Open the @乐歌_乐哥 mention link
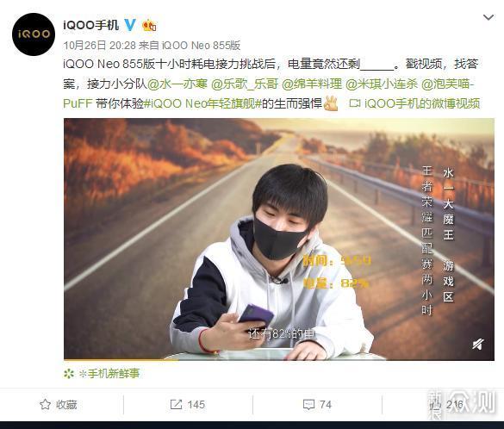This screenshot has width=504, height=429. pos(245,84)
